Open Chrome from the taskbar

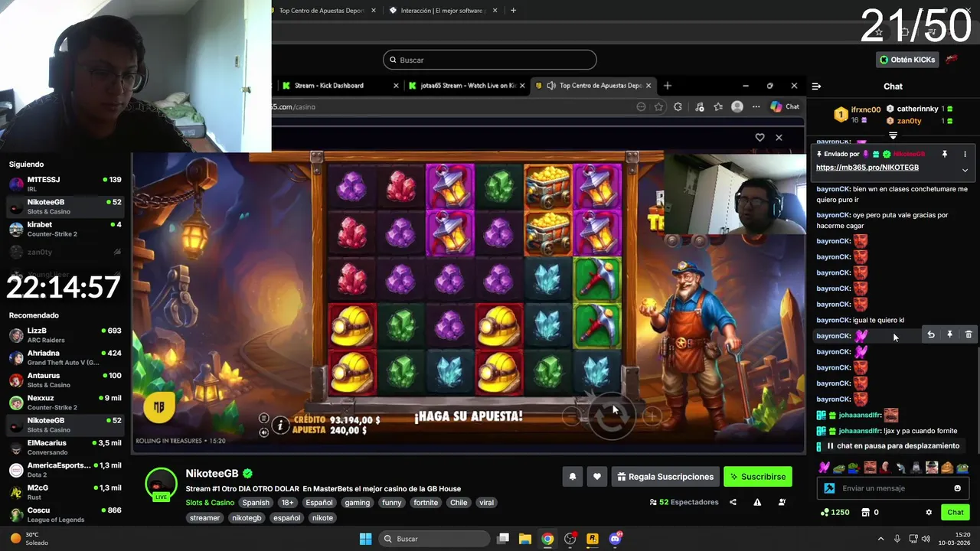pyautogui.click(x=547, y=539)
